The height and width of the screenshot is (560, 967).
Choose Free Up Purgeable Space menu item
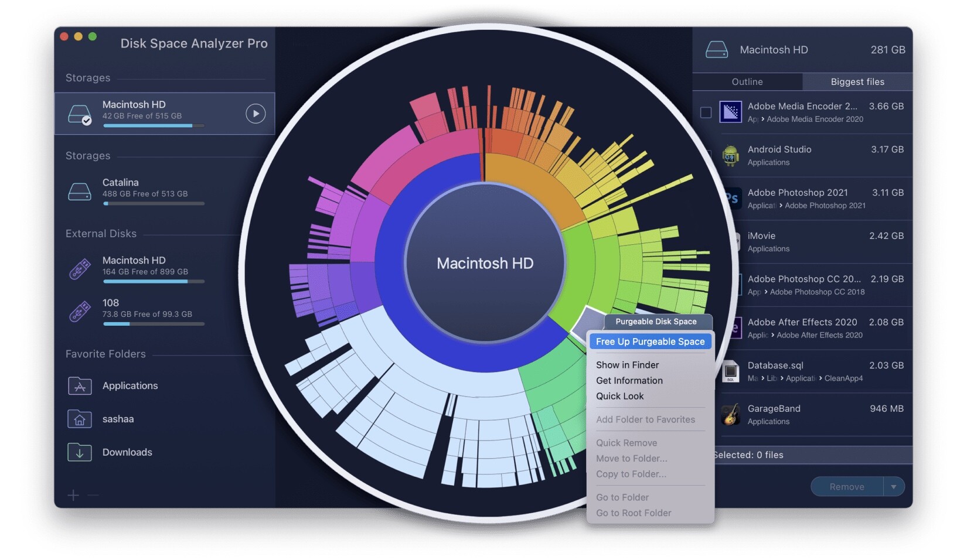click(650, 342)
